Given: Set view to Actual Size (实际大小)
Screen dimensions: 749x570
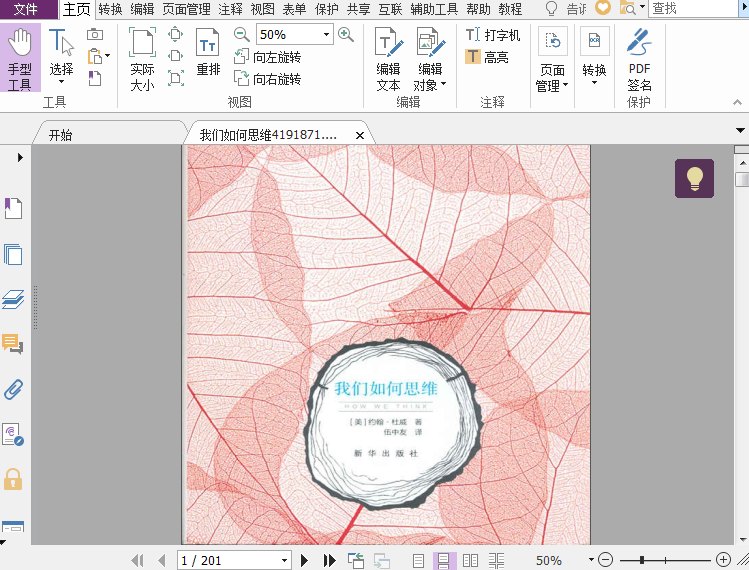Looking at the screenshot, I should pyautogui.click(x=142, y=59).
